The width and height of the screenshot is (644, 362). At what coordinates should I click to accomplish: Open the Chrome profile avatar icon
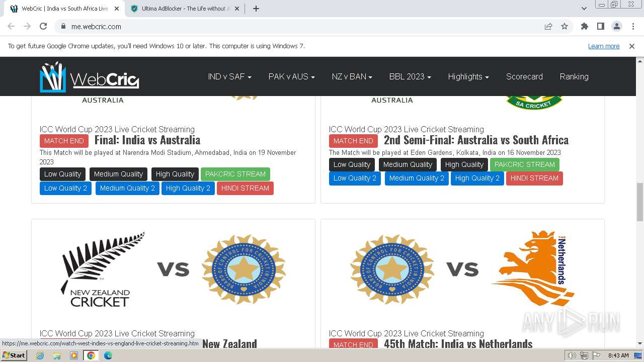[616, 26]
